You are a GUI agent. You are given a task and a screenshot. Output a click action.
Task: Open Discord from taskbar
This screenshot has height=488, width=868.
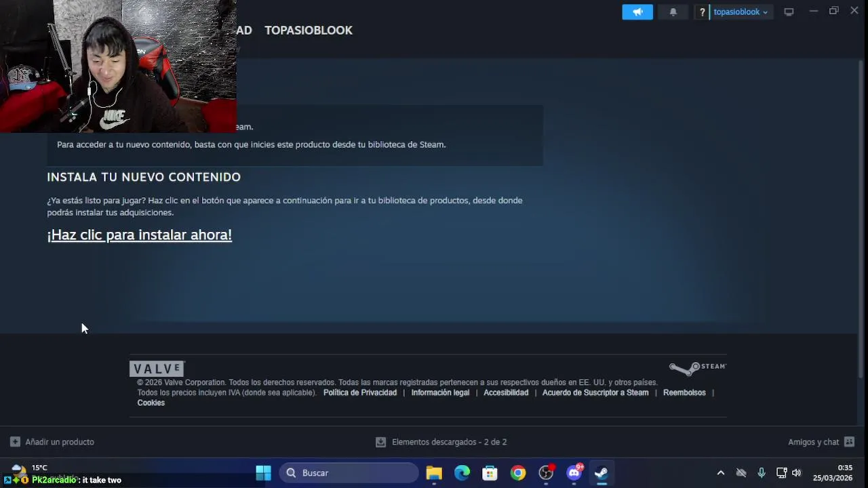(x=574, y=472)
